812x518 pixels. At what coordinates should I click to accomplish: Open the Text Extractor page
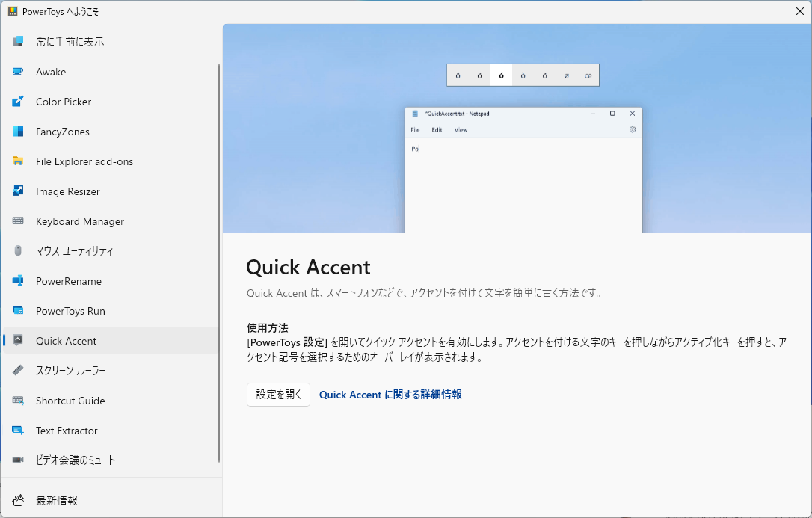click(x=111, y=431)
